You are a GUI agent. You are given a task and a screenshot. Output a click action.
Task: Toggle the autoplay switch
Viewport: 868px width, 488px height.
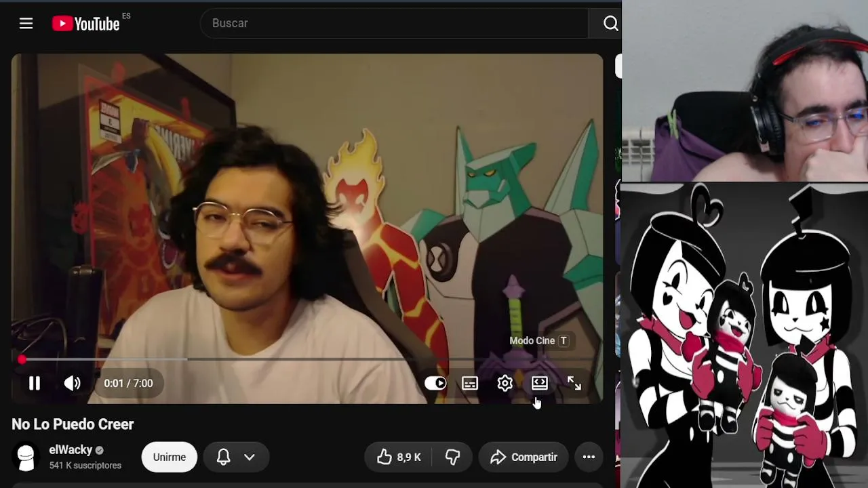(x=435, y=384)
